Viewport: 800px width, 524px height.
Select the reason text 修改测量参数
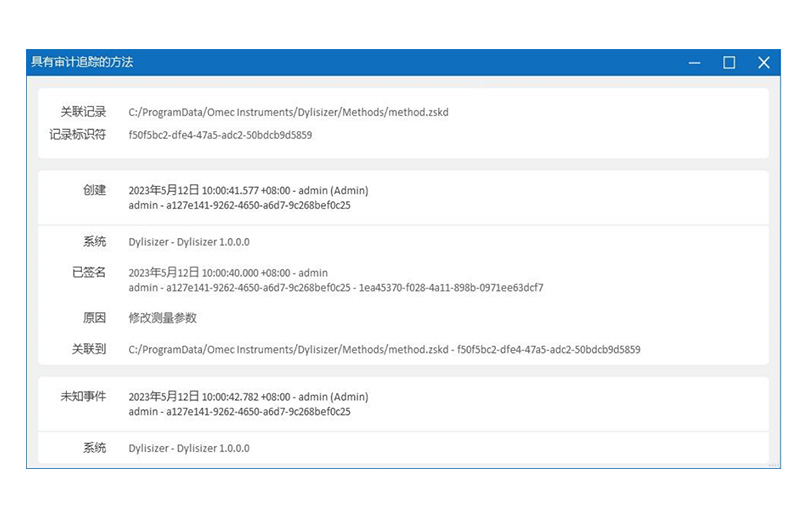(x=163, y=318)
